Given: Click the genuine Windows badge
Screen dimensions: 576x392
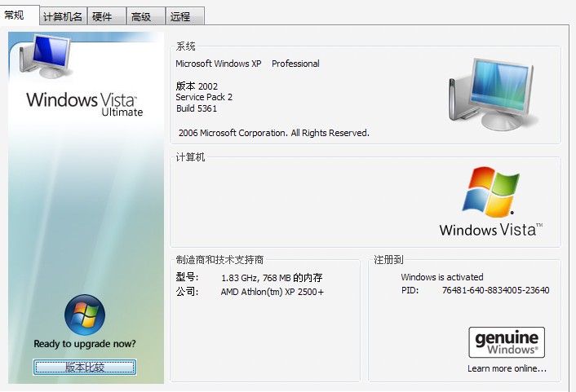Looking at the screenshot, I should point(507,342).
